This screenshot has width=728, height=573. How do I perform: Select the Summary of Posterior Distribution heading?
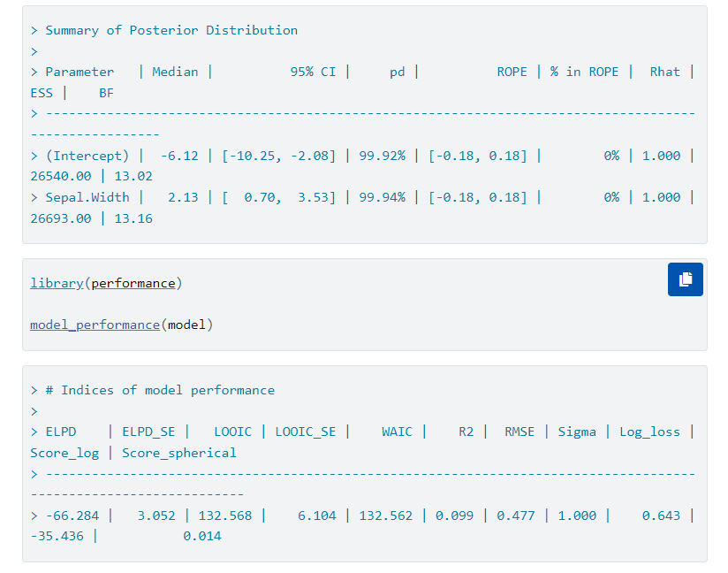coord(171,29)
